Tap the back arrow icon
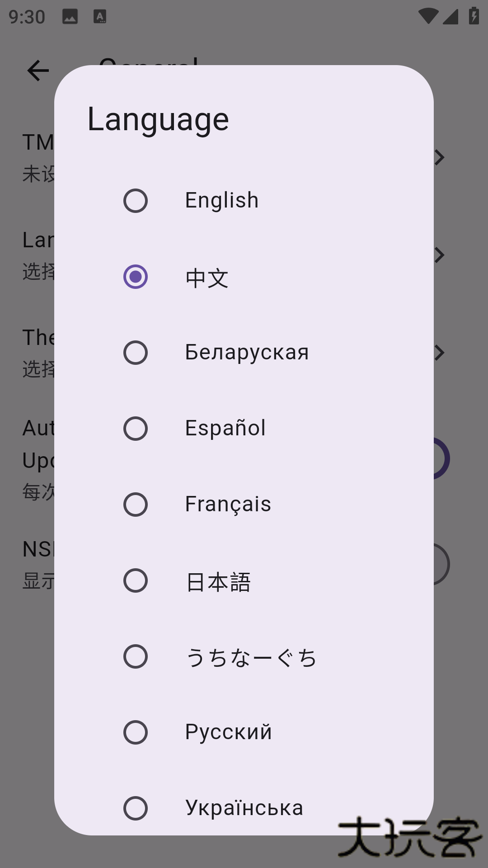Screen dimensions: 488x868 click(38, 71)
